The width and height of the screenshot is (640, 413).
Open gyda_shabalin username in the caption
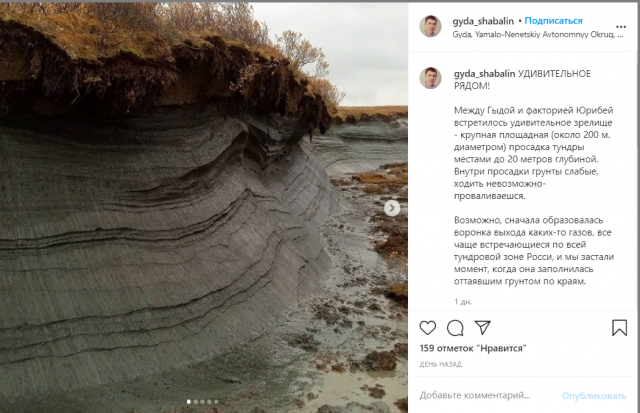coord(484,74)
